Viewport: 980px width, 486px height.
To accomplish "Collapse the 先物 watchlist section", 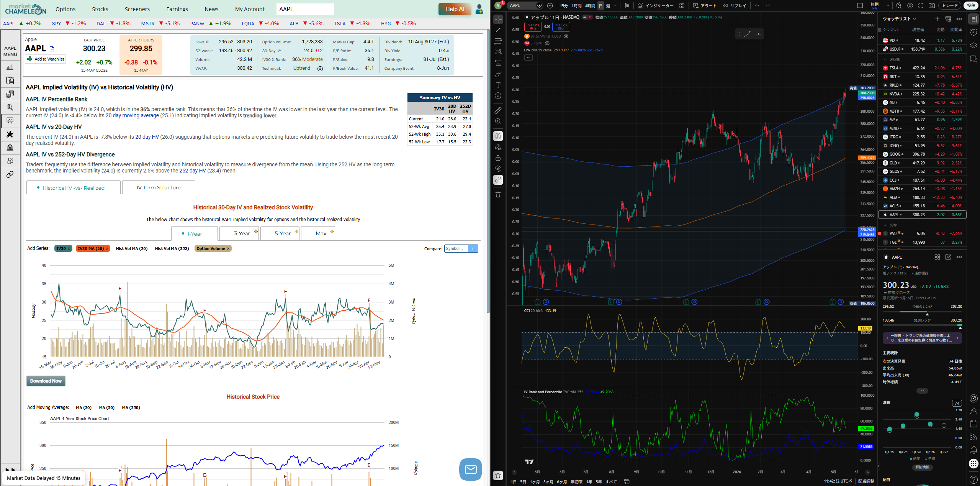I will click(x=885, y=225).
